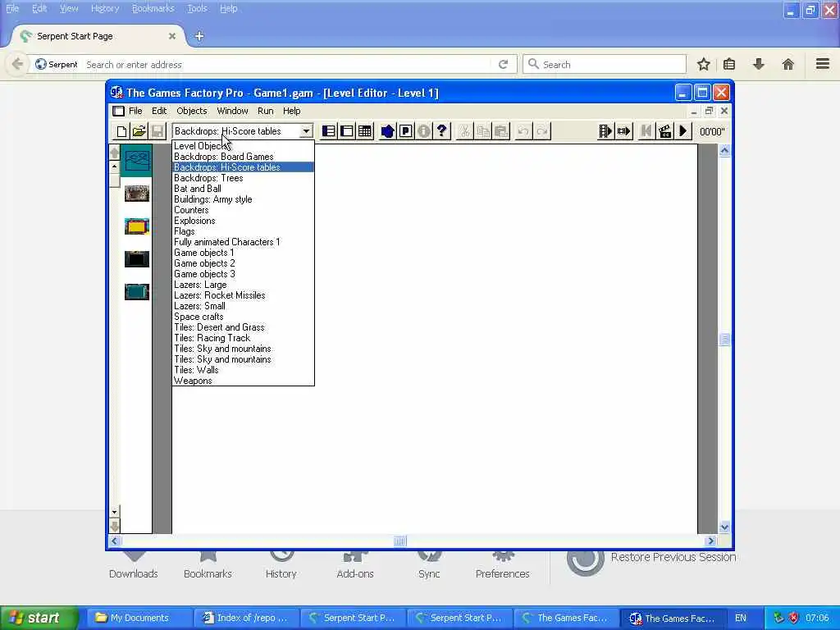Viewport: 840px width, 630px height.
Task: Open the Window menu
Action: (232, 111)
